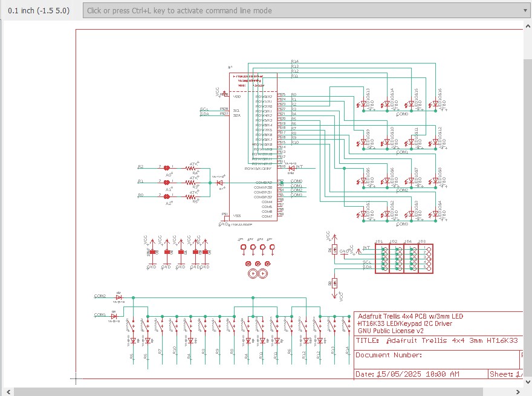The height and width of the screenshot is (396, 532).
Task: Select the top-right LED16 symbol
Action: coord(435,104)
